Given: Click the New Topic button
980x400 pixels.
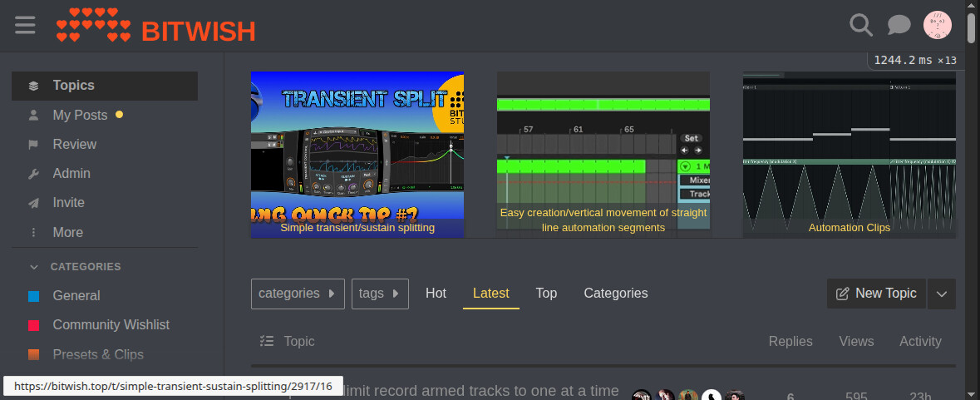Looking at the screenshot, I should 876,294.
